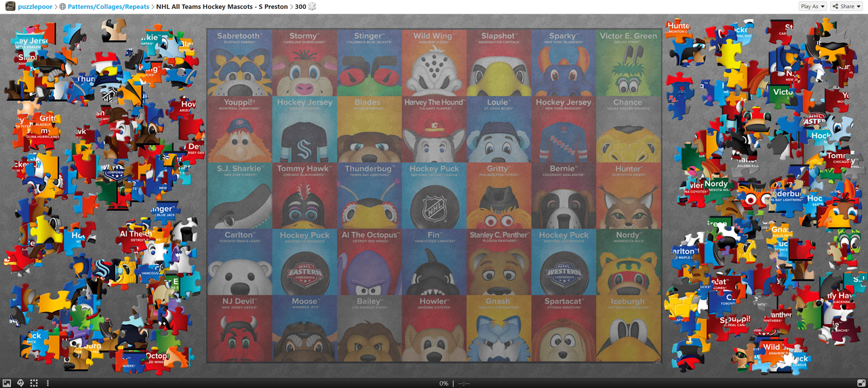Click the Howler mascot tile
The image size is (868, 388).
(x=434, y=328)
